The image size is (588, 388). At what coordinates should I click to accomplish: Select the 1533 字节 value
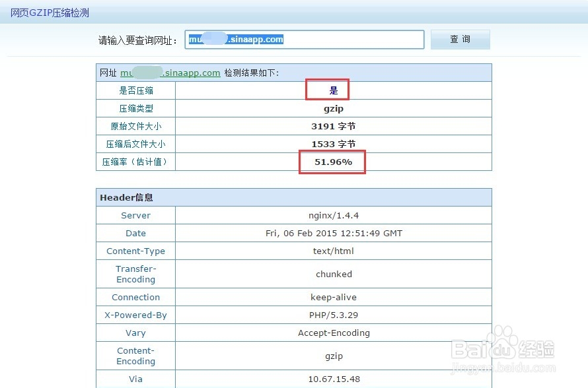click(334, 144)
